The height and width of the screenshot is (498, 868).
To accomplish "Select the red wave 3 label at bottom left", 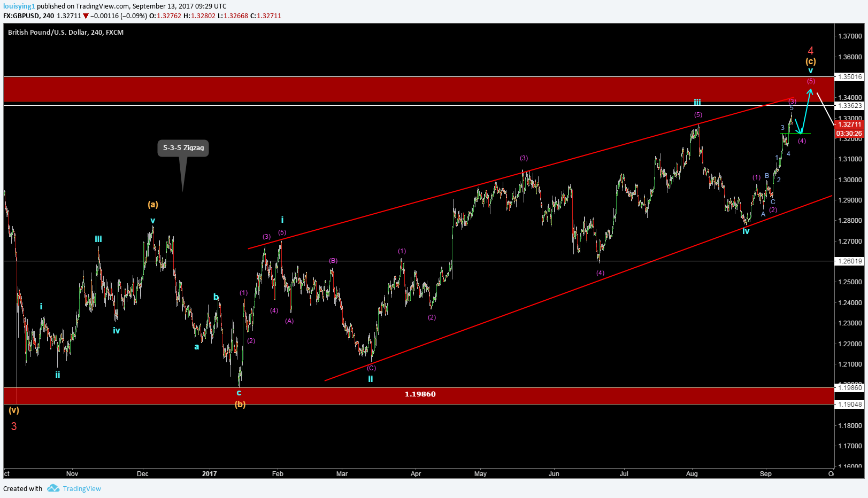I will (x=14, y=426).
